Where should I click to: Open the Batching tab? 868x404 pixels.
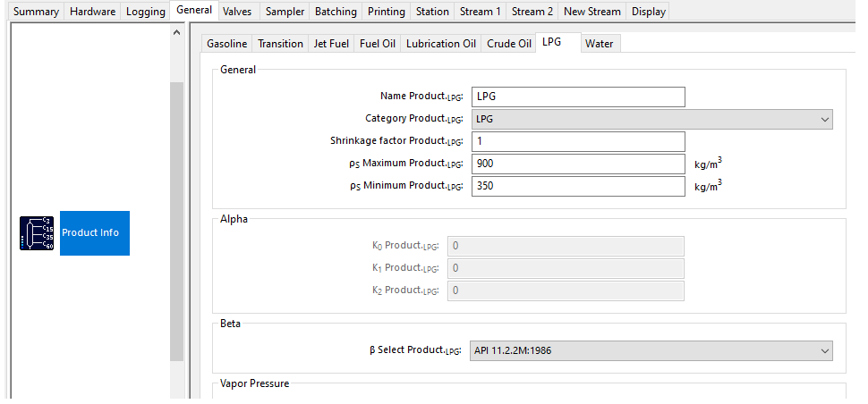(x=336, y=12)
